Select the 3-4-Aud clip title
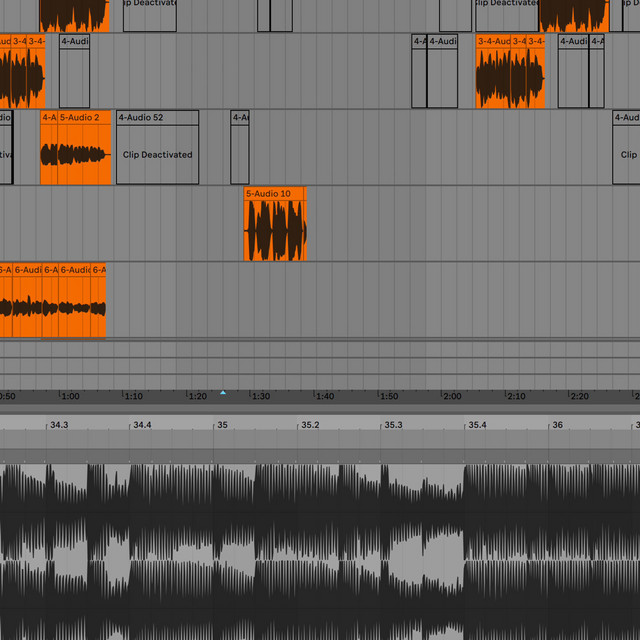The height and width of the screenshot is (640, 640). (493, 41)
